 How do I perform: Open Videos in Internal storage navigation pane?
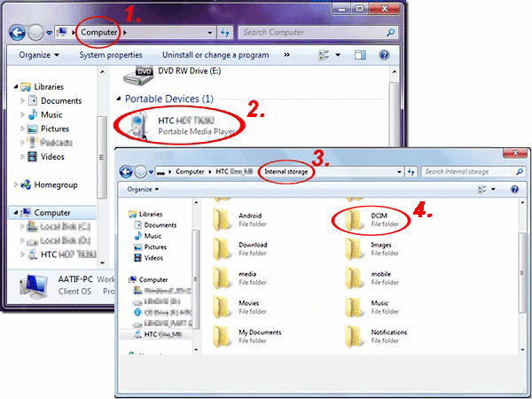pyautogui.click(x=149, y=258)
